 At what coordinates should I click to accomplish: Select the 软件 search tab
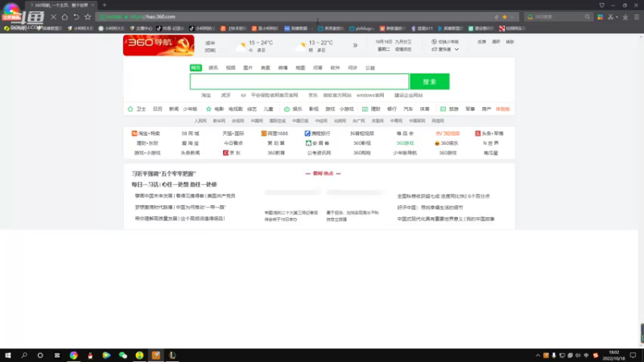point(335,68)
